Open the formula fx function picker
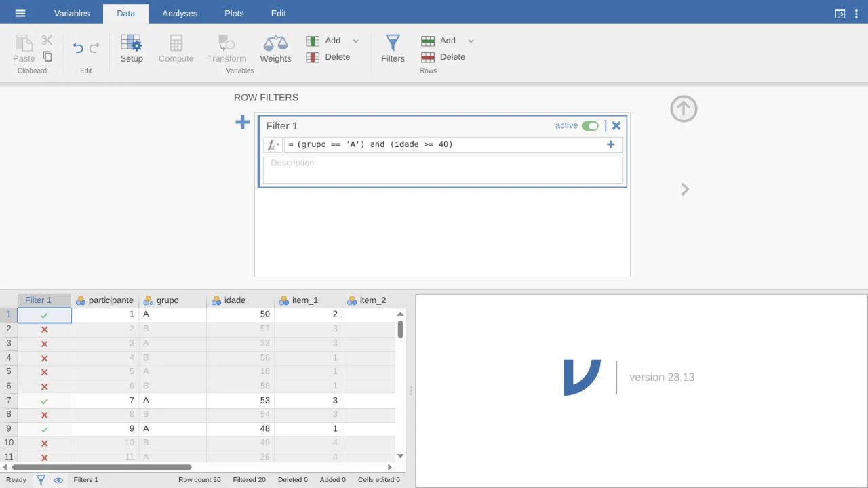Image resolution: width=868 pixels, height=488 pixels. click(273, 144)
